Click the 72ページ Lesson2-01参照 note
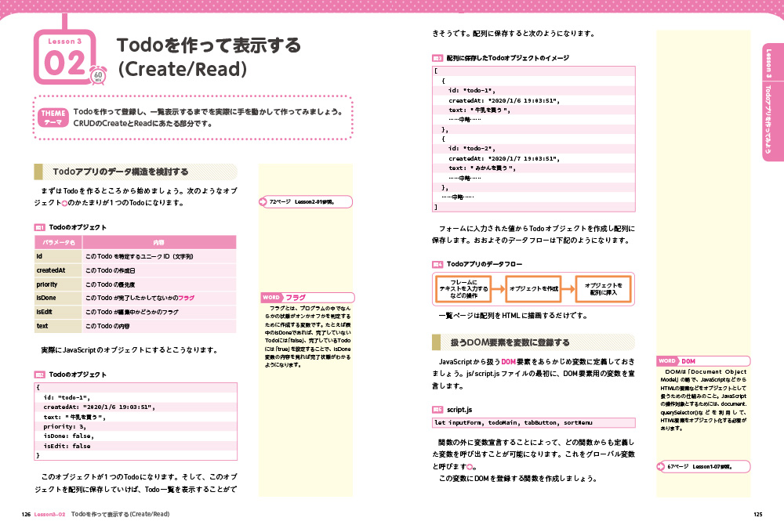The height and width of the screenshot is (532, 784). coord(306,202)
